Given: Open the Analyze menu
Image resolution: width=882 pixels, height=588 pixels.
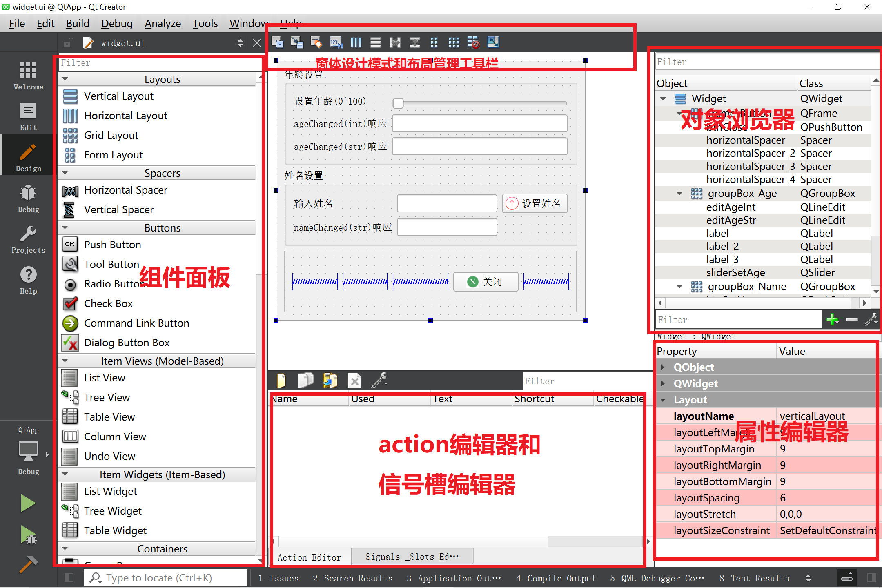Looking at the screenshot, I should coord(163,23).
